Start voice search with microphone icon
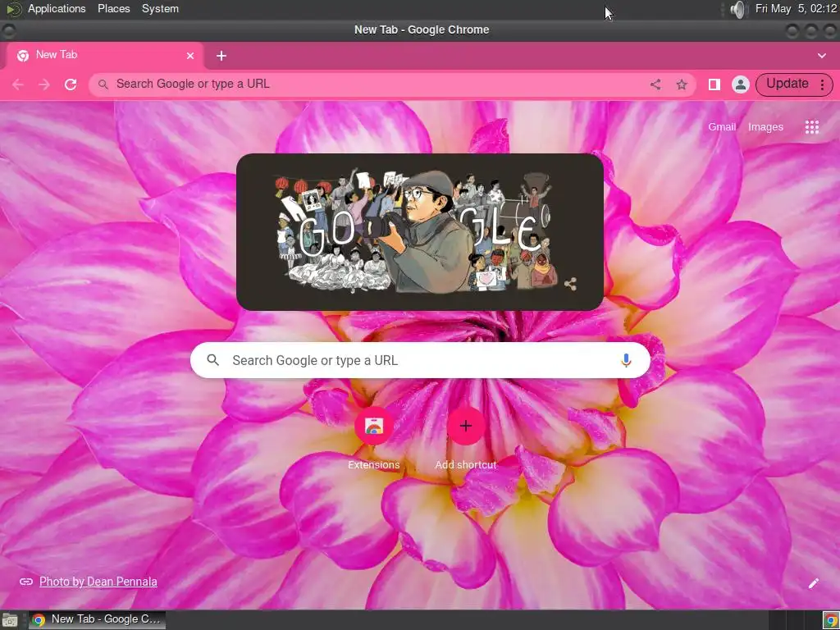The height and width of the screenshot is (630, 840). (626, 361)
